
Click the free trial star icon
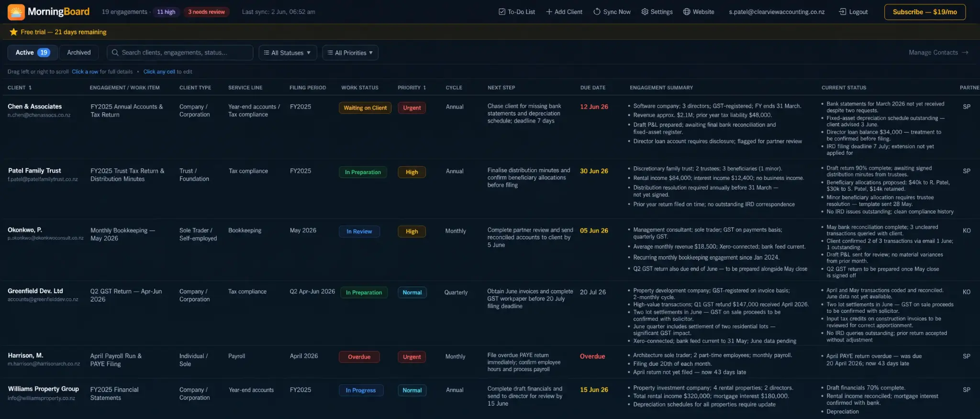tap(13, 32)
